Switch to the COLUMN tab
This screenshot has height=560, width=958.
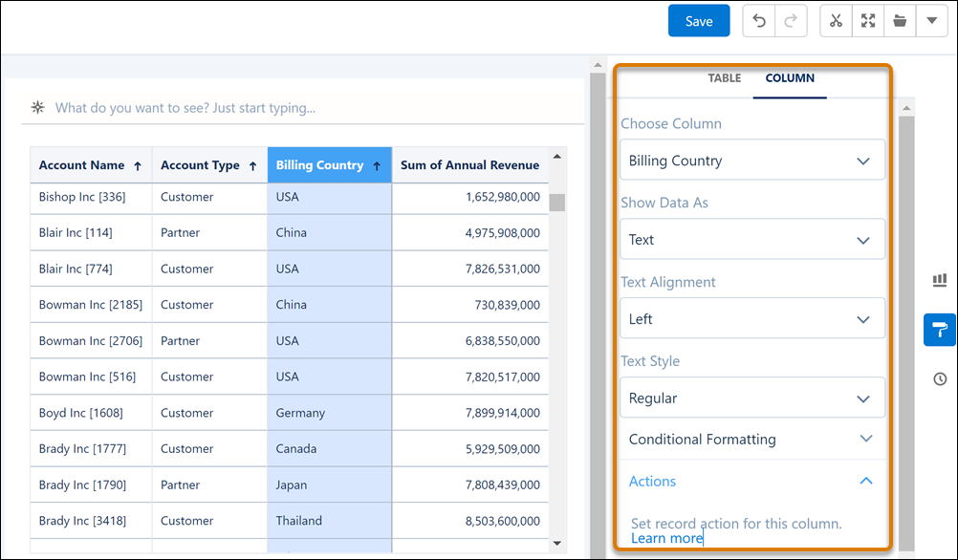(790, 78)
